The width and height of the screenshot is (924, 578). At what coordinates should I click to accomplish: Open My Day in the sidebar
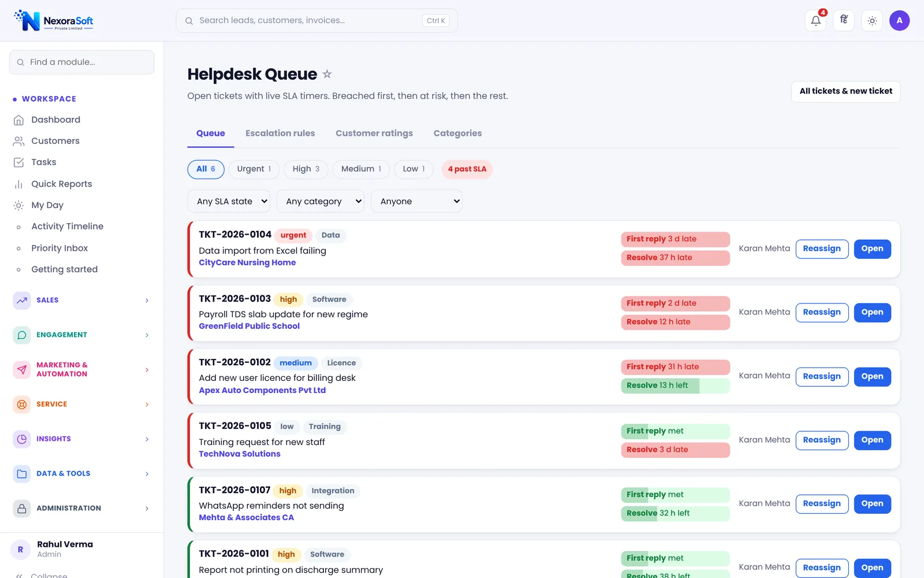pos(47,205)
